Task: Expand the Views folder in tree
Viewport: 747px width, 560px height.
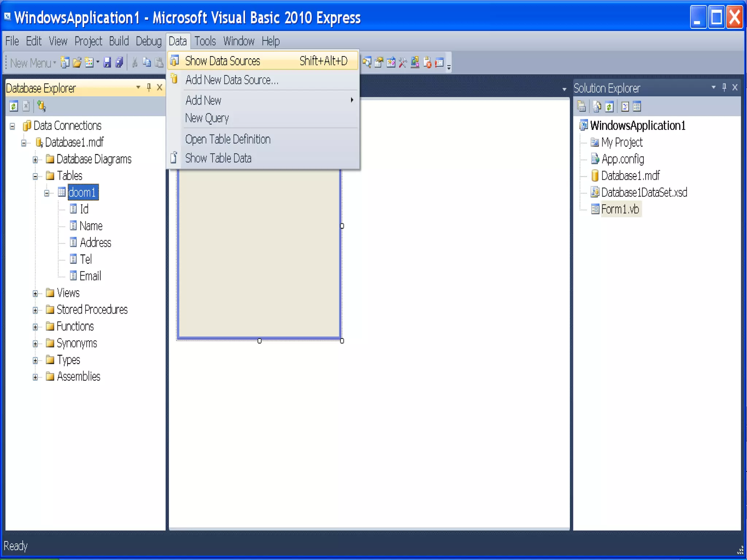Action: coord(35,293)
